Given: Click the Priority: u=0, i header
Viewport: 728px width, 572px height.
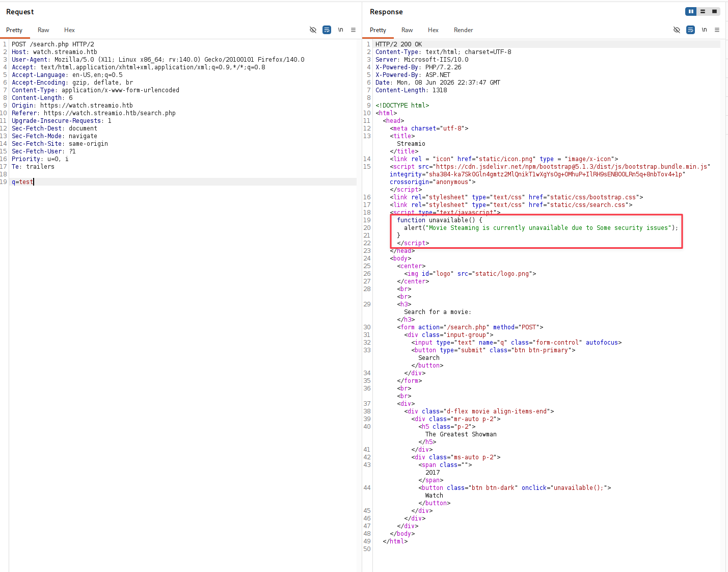Looking at the screenshot, I should [x=40, y=159].
